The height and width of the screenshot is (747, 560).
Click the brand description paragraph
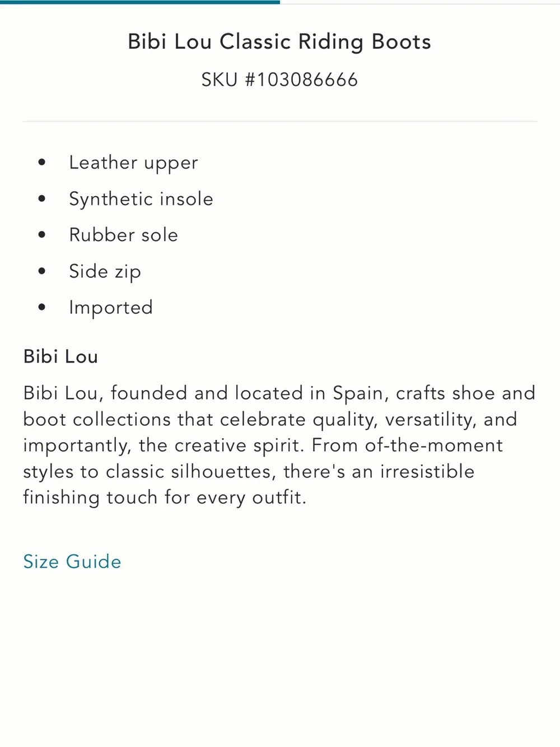pos(279,445)
